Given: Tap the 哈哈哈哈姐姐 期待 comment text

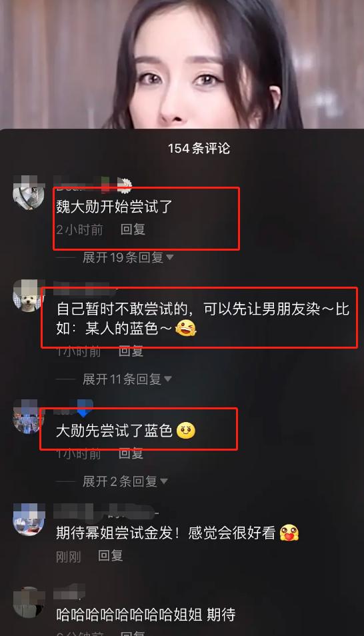Looking at the screenshot, I should pyautogui.click(x=146, y=615).
